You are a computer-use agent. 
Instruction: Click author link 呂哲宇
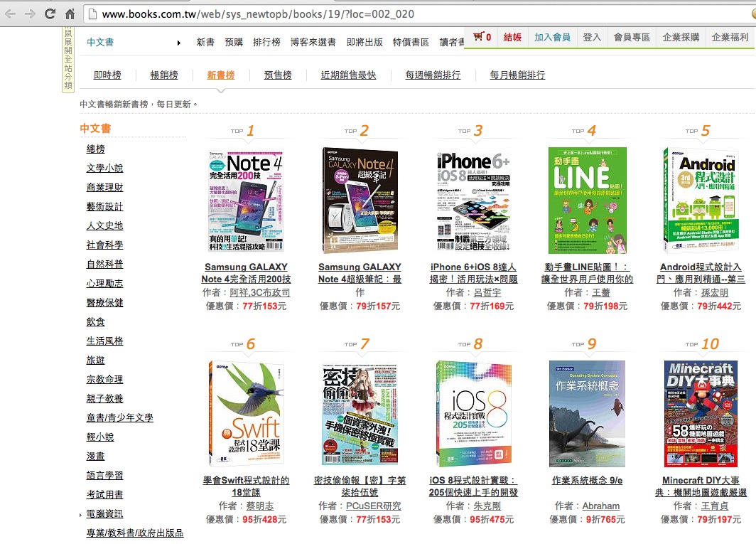point(487,292)
